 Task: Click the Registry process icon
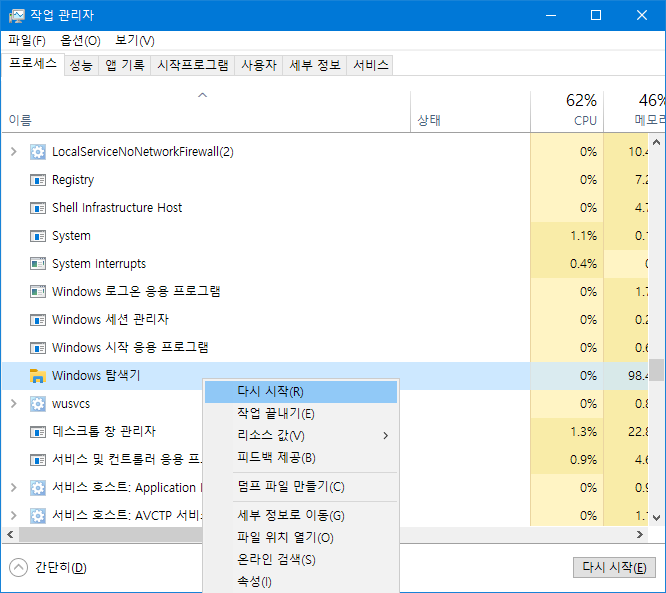[x=38, y=180]
